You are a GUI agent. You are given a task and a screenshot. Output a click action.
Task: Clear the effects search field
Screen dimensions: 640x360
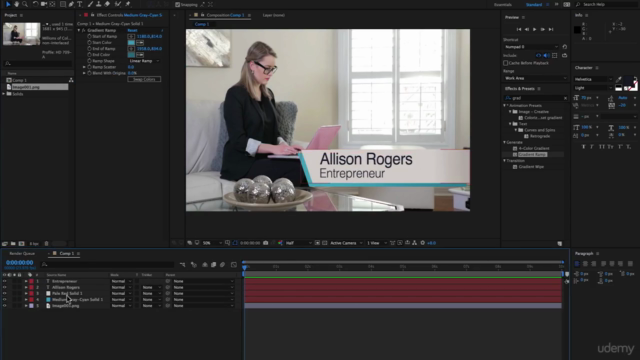click(x=565, y=98)
